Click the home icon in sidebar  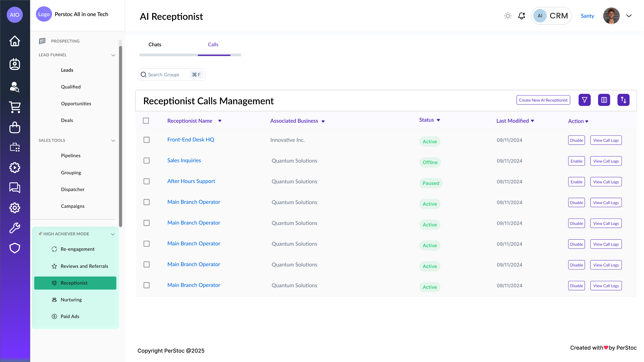pos(15,41)
